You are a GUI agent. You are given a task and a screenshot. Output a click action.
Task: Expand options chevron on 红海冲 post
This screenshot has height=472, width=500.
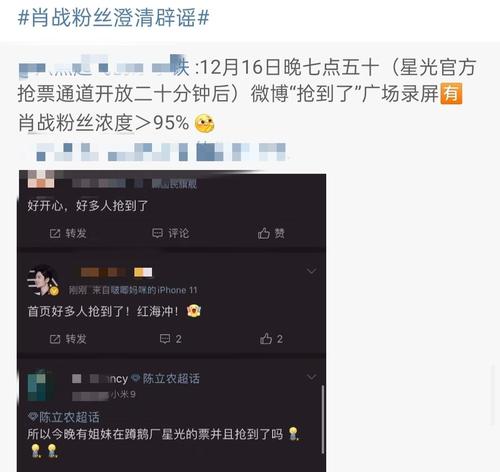[x=312, y=271]
